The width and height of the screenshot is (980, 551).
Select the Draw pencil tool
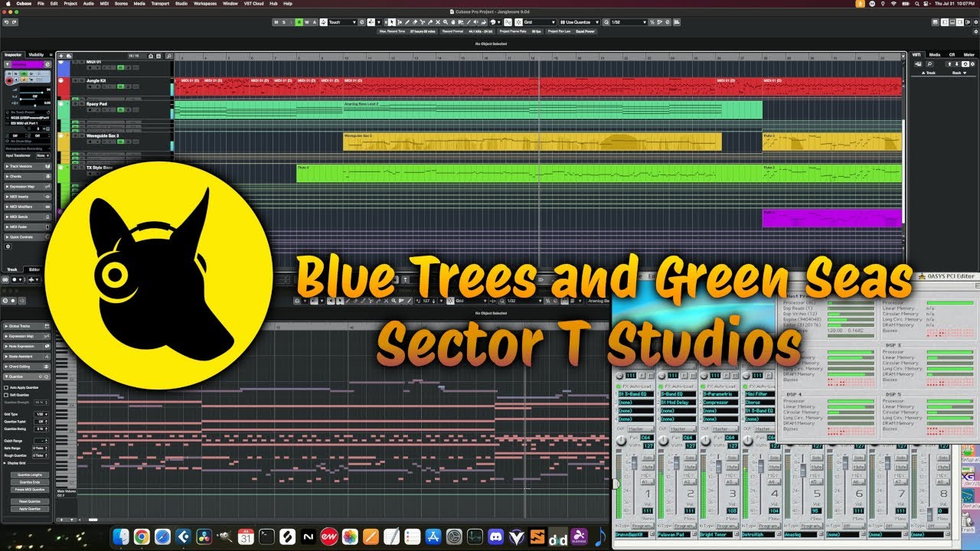pos(407,22)
